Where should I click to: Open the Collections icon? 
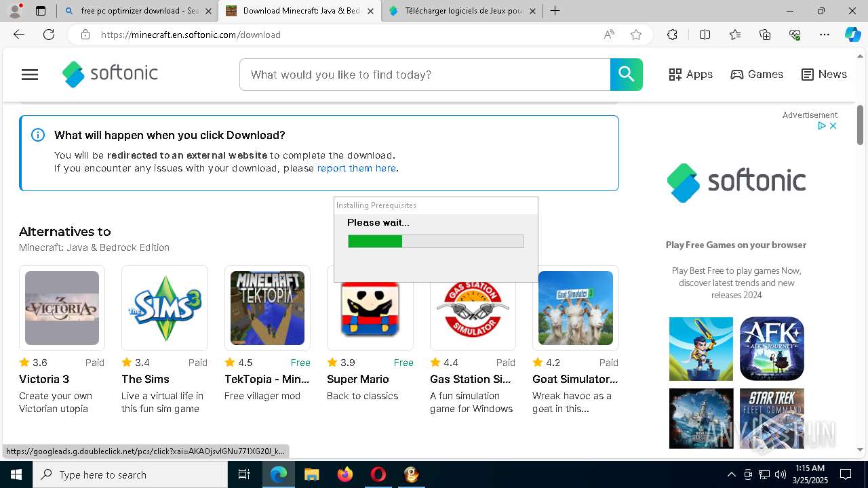[x=765, y=35]
